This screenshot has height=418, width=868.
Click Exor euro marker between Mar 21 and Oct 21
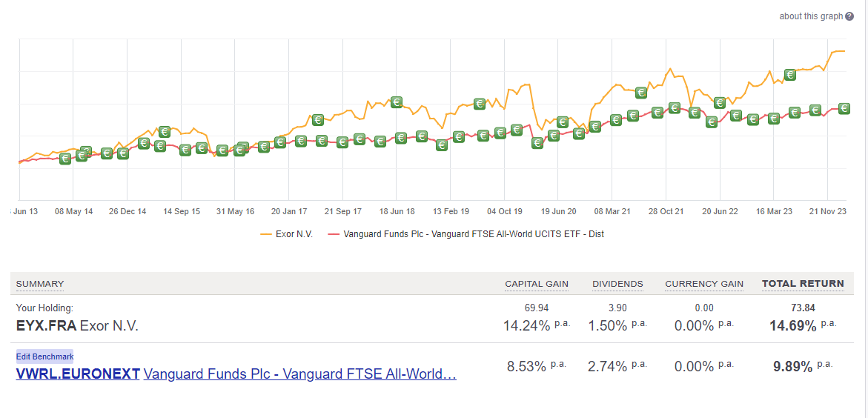pos(642,93)
